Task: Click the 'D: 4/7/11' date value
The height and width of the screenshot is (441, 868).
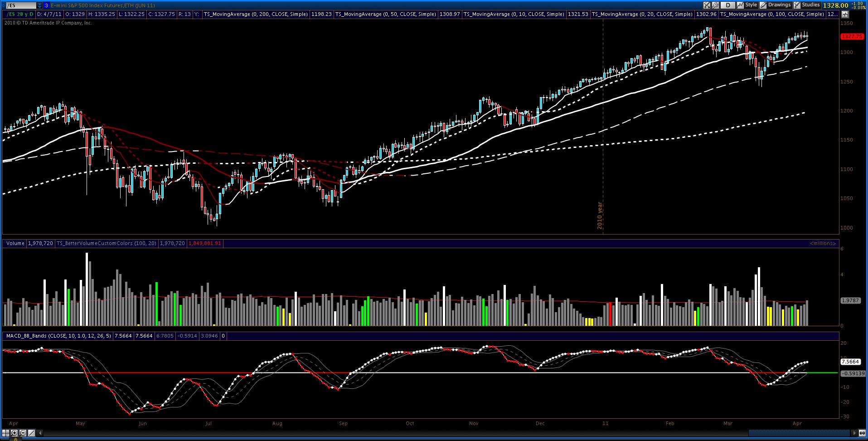Action: (50, 14)
